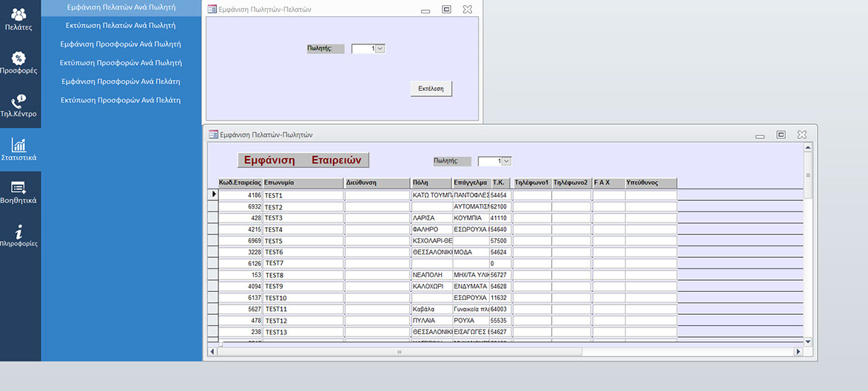Open the Τηλ.Κέντρο phone icon
This screenshot has height=391, width=868.
click(x=19, y=101)
